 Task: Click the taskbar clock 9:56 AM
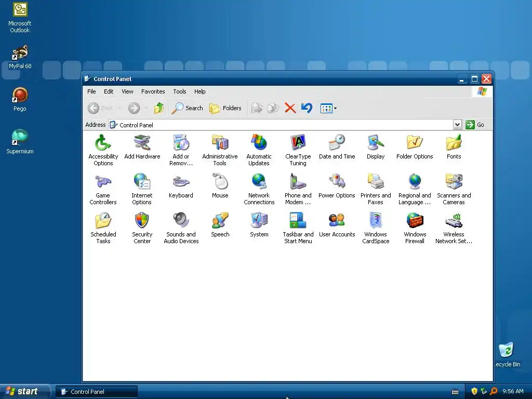(513, 392)
